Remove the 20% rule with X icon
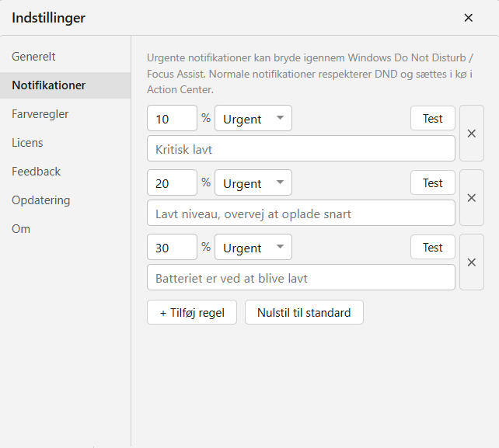 pyautogui.click(x=472, y=198)
